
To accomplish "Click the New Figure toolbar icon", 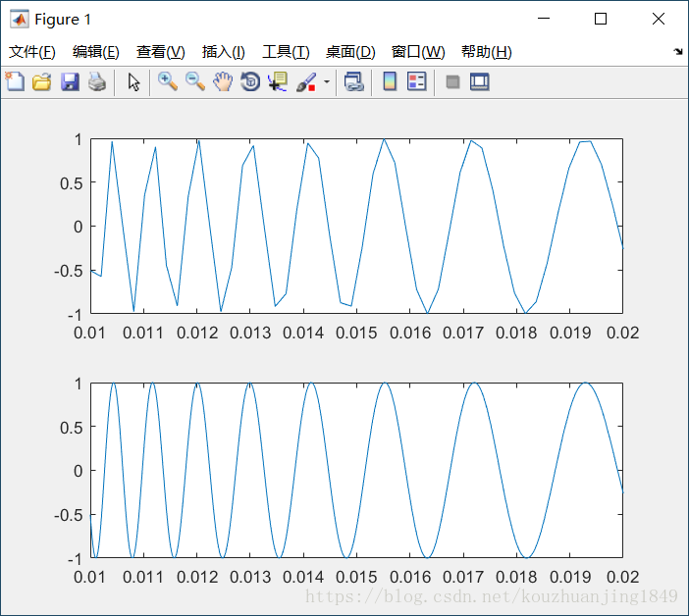I will [x=15, y=81].
